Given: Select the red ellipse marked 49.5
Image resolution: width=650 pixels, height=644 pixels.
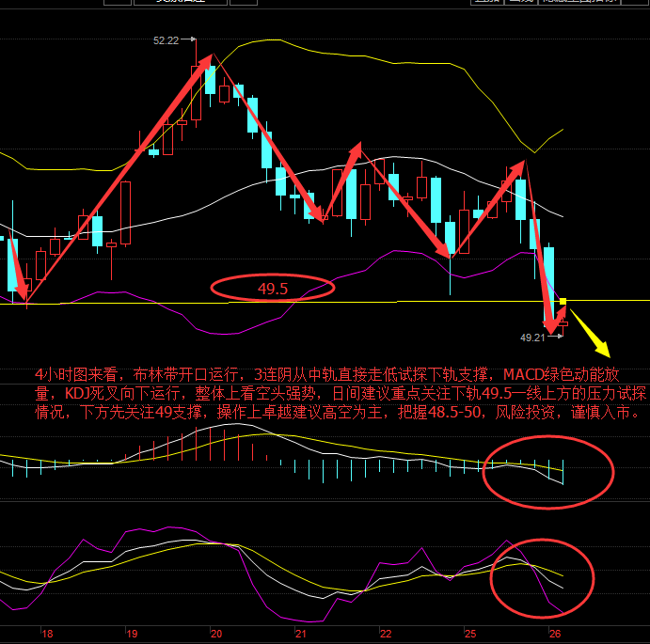Looking at the screenshot, I should pos(272,288).
